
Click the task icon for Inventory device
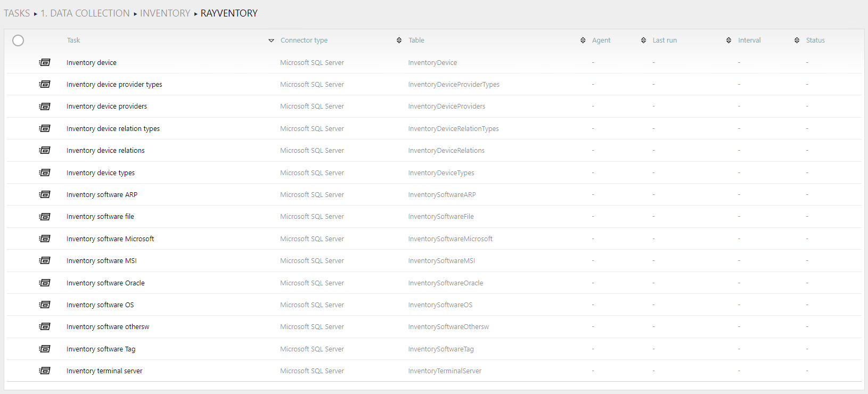(x=45, y=62)
